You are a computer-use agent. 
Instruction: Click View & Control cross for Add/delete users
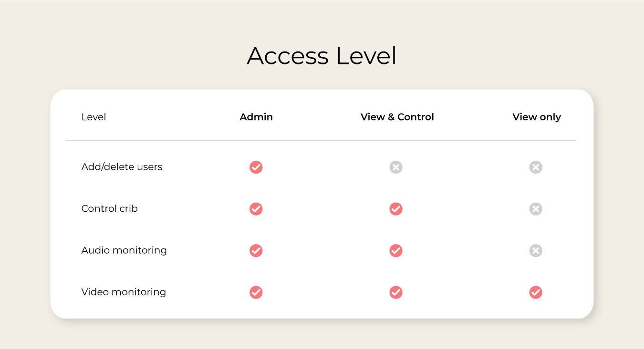[x=396, y=167]
